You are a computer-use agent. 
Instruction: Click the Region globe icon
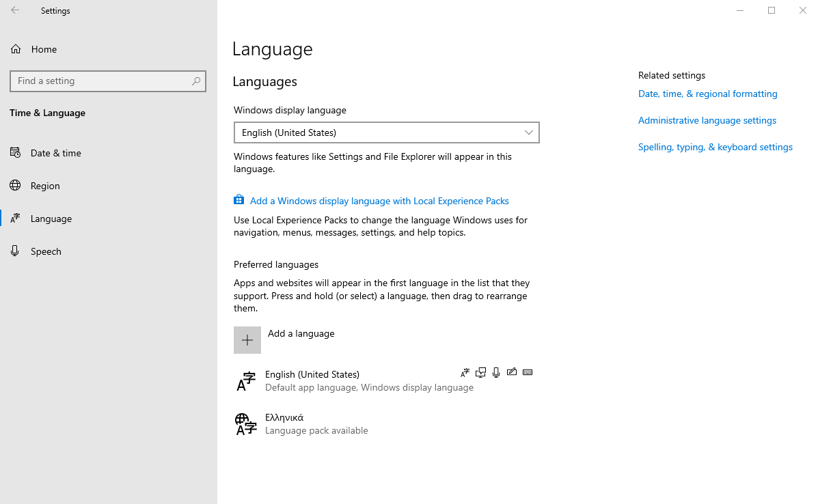[15, 186]
